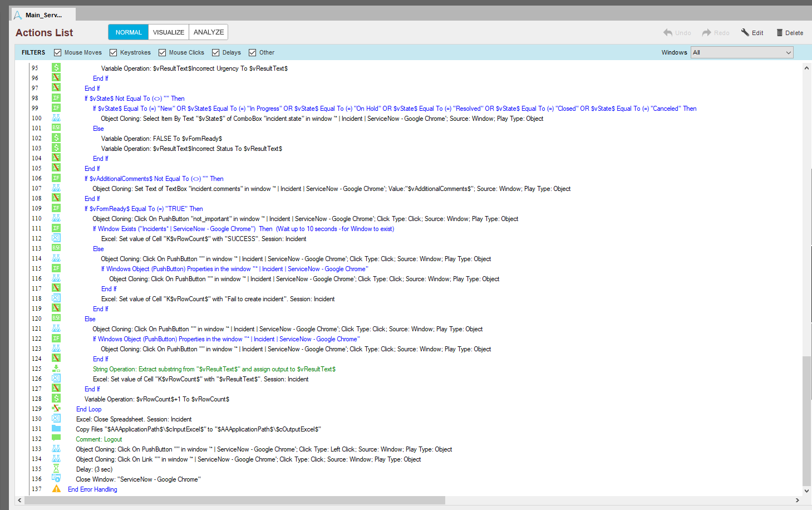The image size is (812, 510).
Task: Click the Undo arrow icon
Action: 668,33
